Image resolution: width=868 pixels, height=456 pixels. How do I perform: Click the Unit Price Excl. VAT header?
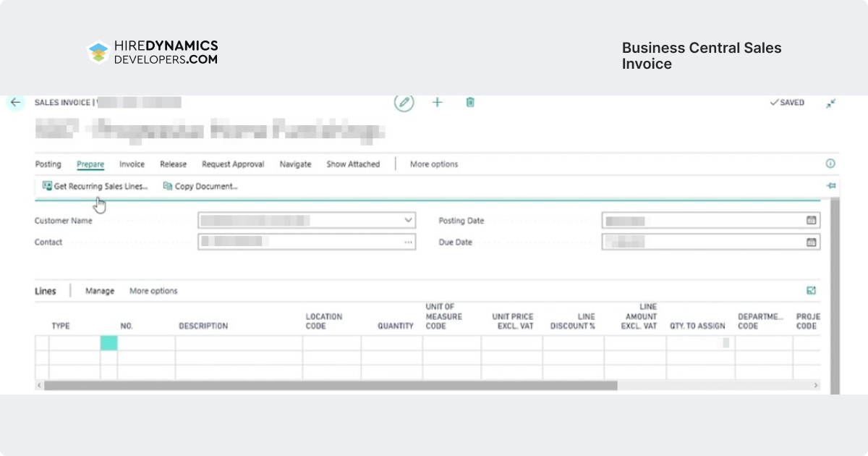513,321
